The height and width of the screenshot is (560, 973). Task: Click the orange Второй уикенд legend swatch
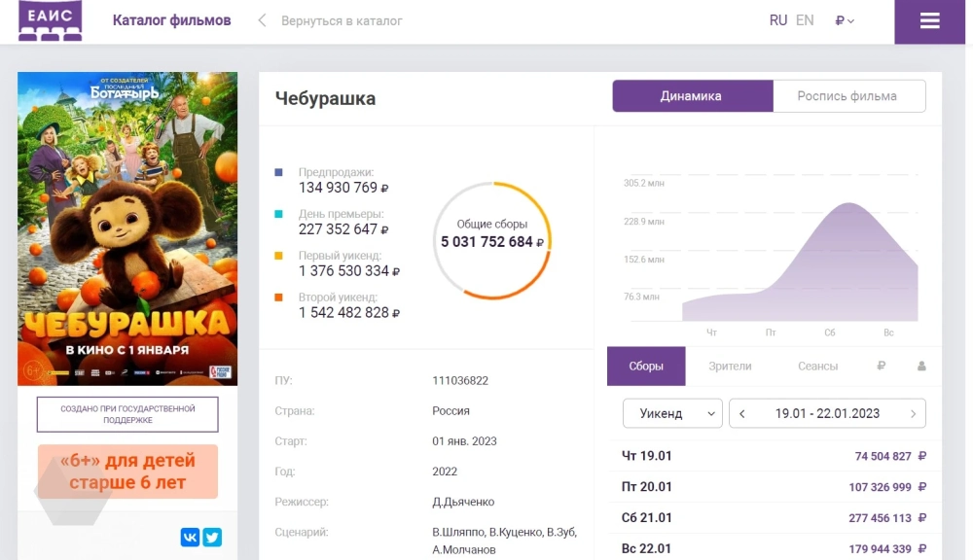point(279,297)
